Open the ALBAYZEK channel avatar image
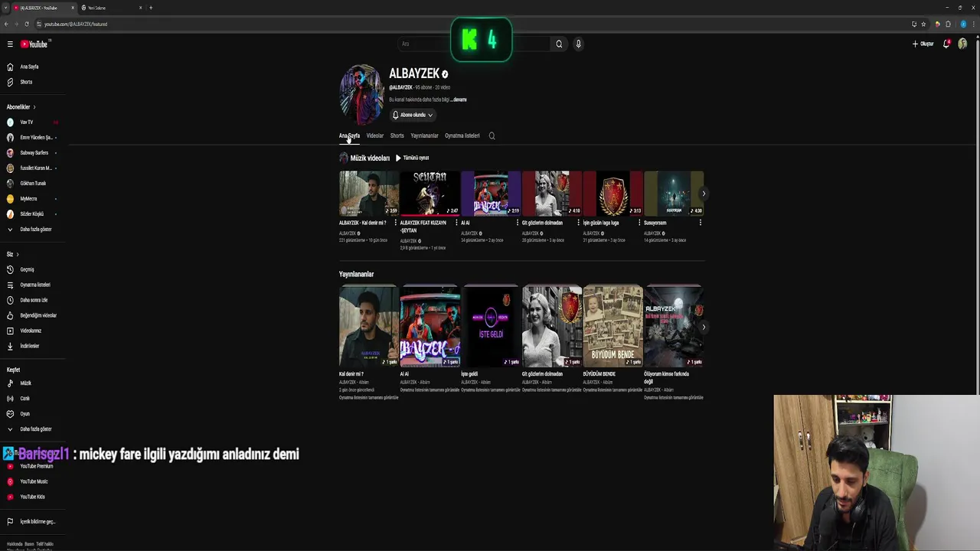980x551 pixels. click(361, 94)
